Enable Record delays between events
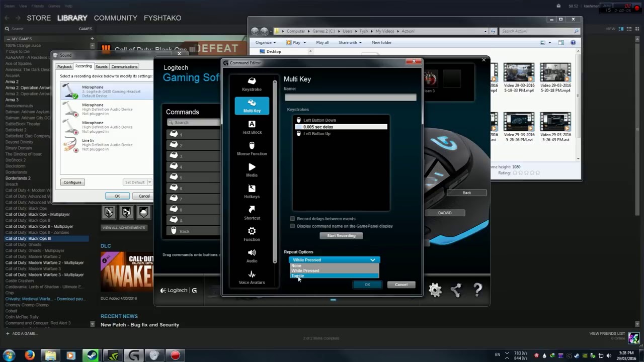The height and width of the screenshot is (362, 644). (x=292, y=219)
